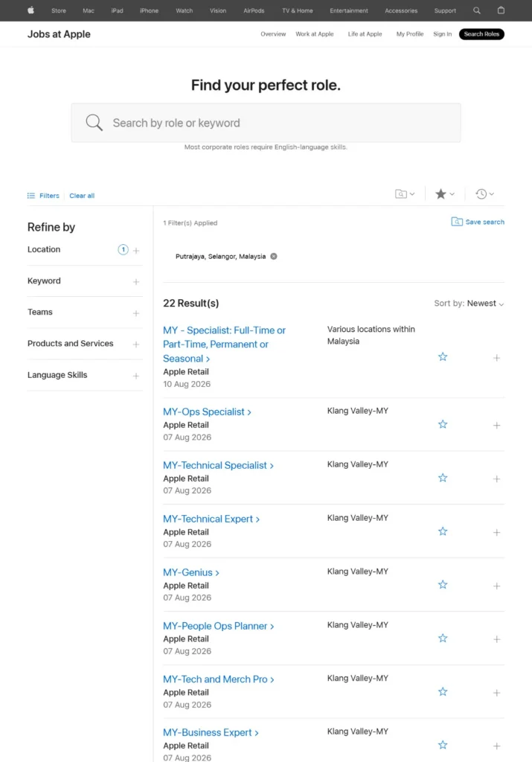
Task: Open the AirPods menu
Action: 254,10
